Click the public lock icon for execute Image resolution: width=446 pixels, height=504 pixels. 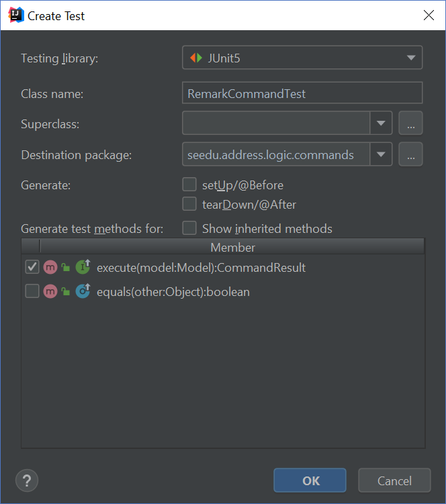coord(66,268)
